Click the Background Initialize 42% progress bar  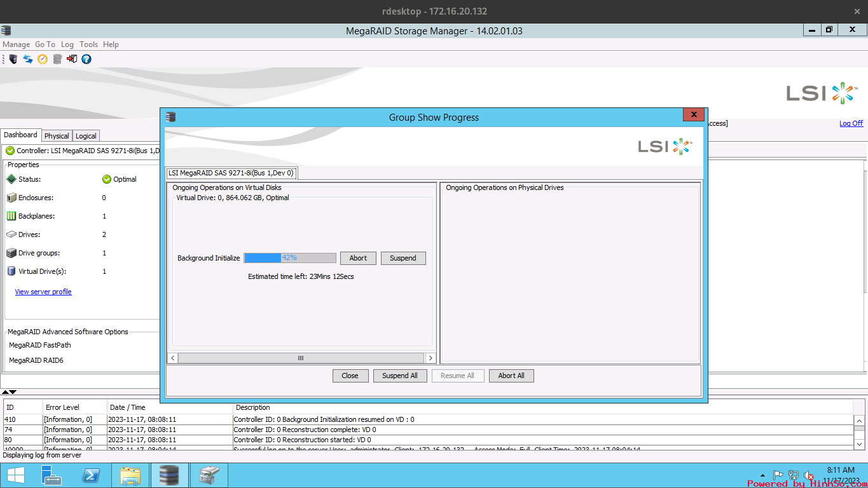coord(290,258)
